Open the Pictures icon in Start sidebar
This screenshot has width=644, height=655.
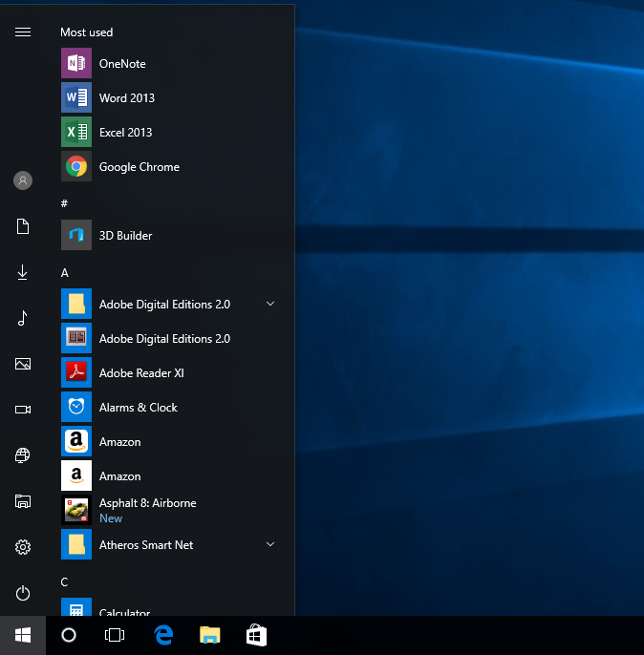(x=23, y=364)
